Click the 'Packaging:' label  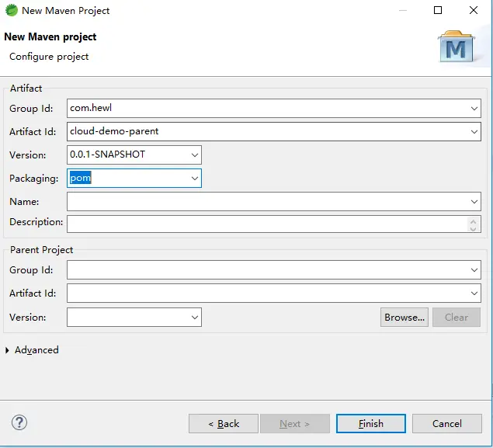tap(34, 179)
